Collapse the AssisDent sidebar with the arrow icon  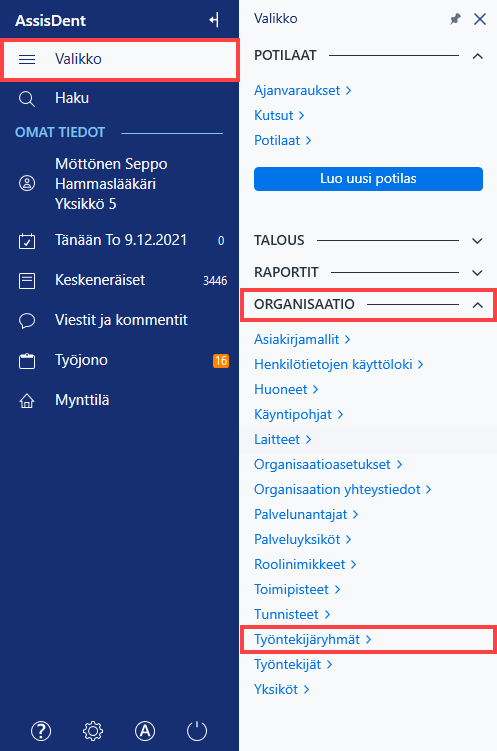[214, 20]
